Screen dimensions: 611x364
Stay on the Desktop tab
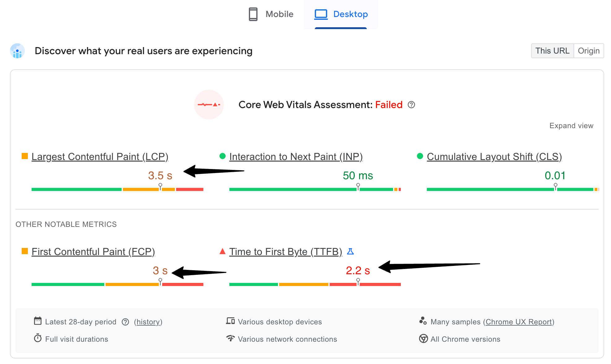341,14
